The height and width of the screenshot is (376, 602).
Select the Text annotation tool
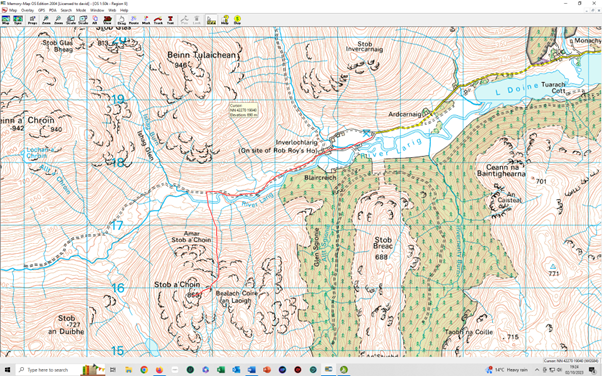[170, 20]
